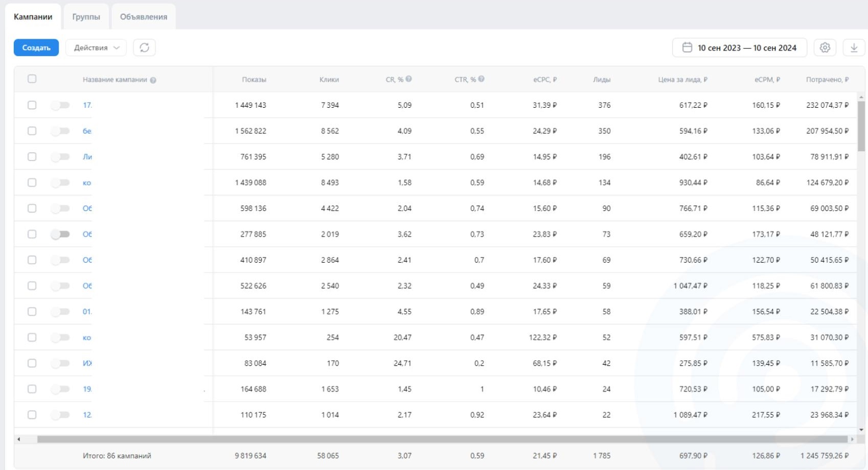Click help icon beside Название кампании
Viewport: 868px width, 470px height.
click(153, 80)
